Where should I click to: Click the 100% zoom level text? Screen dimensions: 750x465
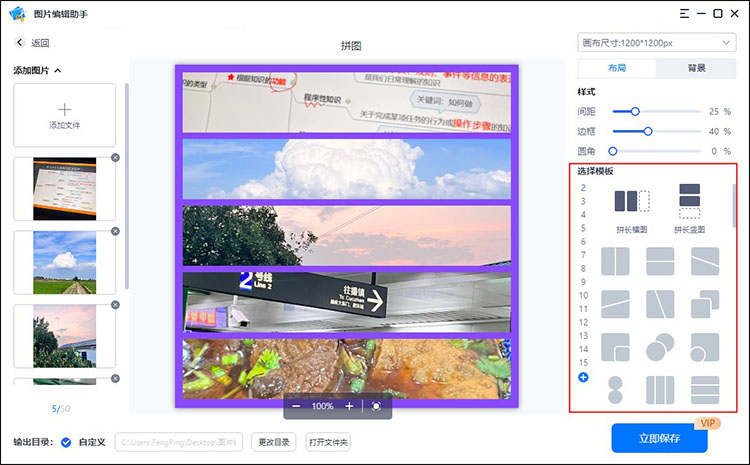pos(322,406)
